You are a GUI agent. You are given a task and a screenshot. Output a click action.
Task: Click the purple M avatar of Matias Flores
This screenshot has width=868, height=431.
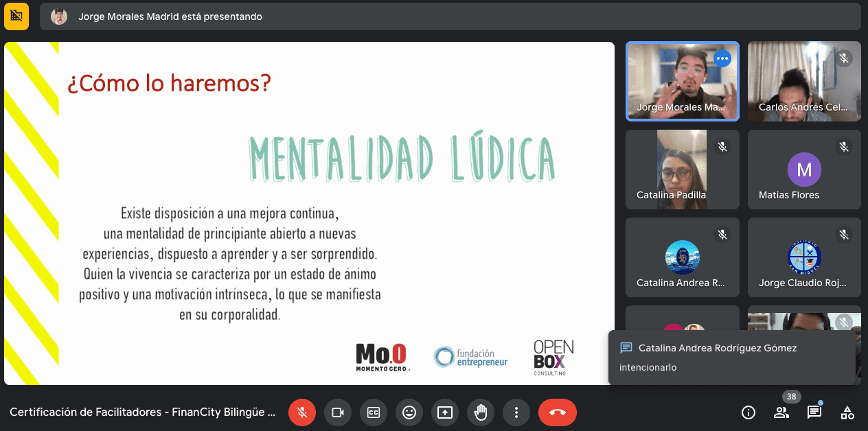pos(804,170)
